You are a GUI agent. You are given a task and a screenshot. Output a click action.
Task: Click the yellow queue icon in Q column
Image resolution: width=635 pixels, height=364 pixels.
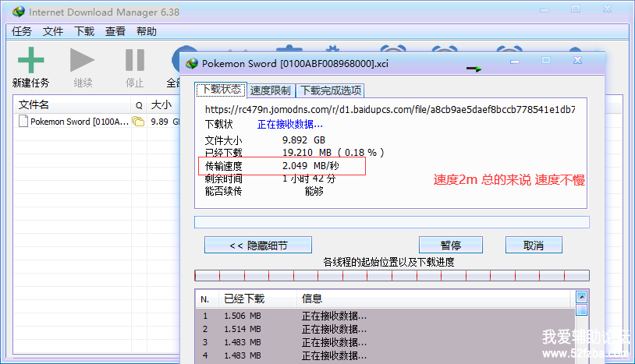(138, 122)
